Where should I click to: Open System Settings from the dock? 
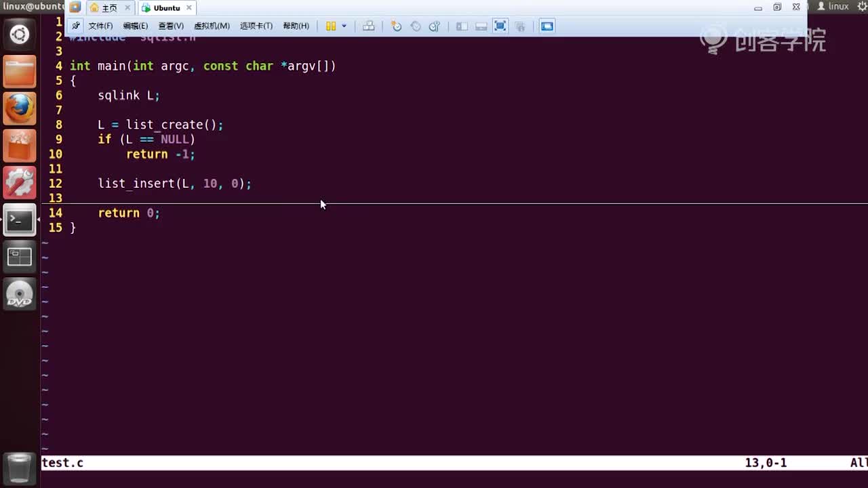[x=20, y=182]
